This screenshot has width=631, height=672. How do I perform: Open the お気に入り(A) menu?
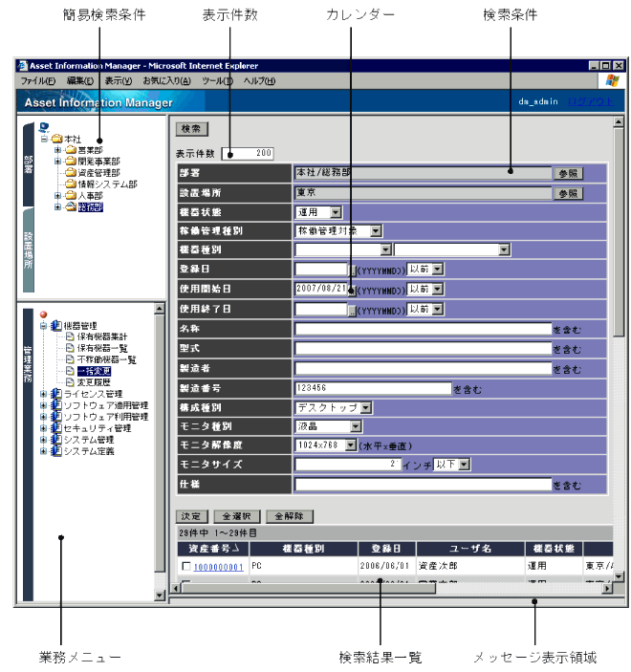click(x=166, y=80)
